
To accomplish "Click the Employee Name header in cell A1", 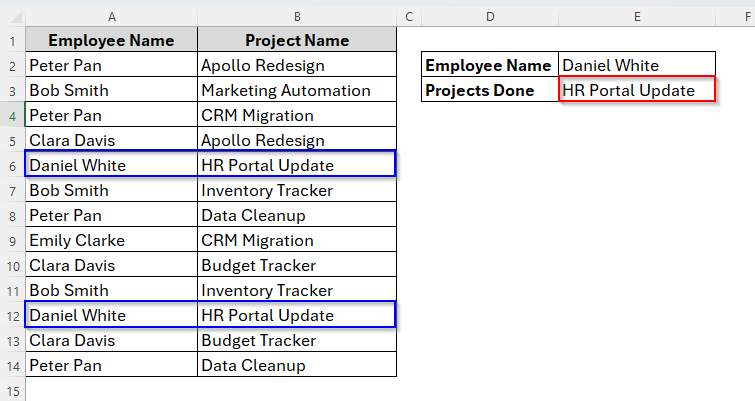I will click(111, 41).
